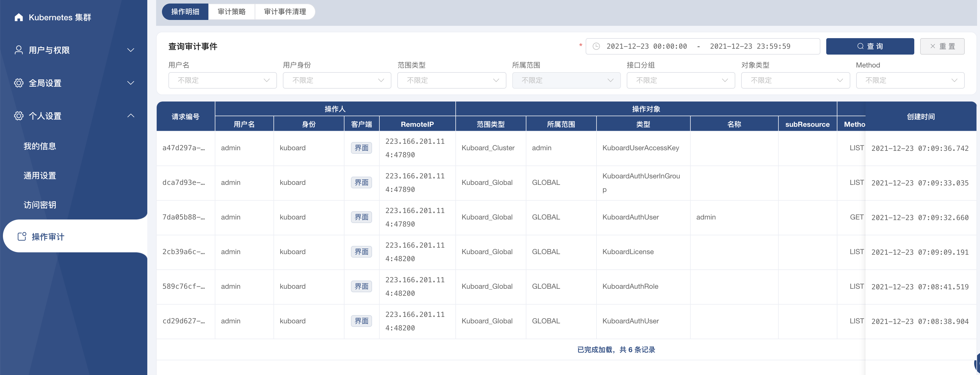
Task: Click the 创建时间 column header
Action: pyautogui.click(x=921, y=117)
